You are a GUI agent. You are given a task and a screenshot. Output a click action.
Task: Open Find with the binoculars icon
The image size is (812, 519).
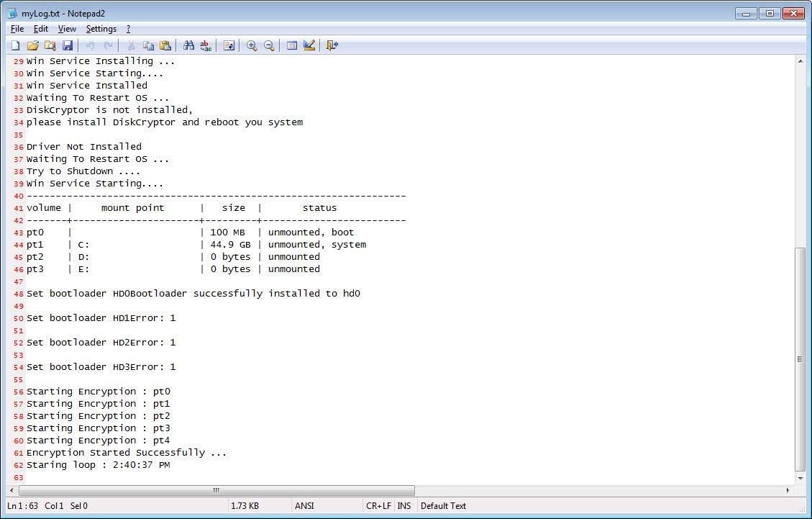(188, 45)
